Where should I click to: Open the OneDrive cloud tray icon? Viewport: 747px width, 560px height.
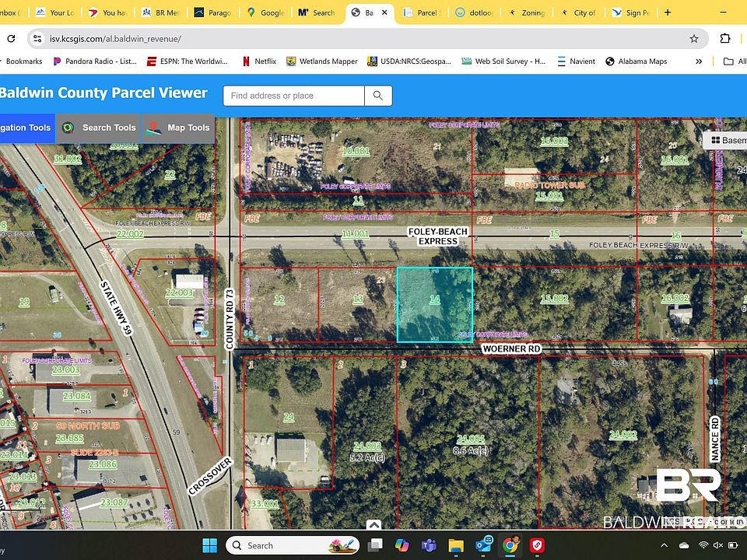point(684,545)
